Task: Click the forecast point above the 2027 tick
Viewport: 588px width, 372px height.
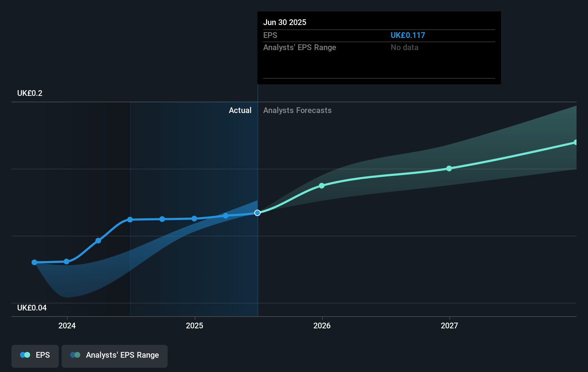Action: [x=449, y=168]
